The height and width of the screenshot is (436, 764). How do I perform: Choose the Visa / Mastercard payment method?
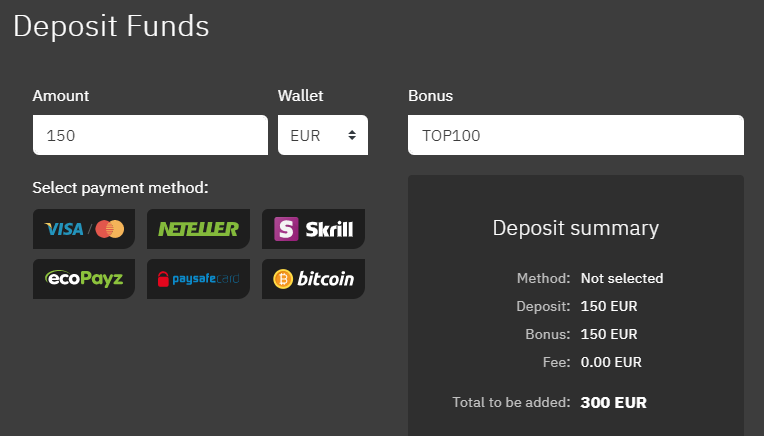84,229
